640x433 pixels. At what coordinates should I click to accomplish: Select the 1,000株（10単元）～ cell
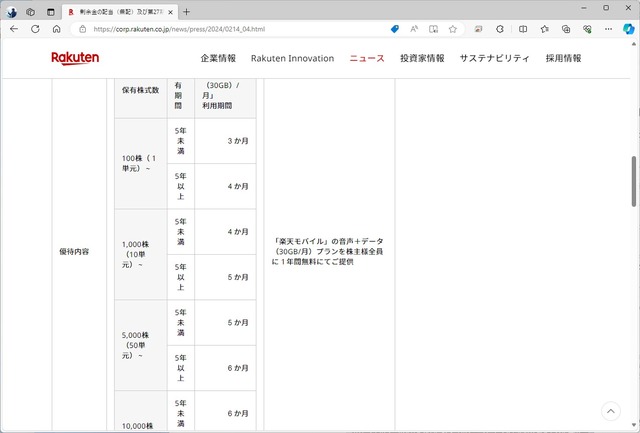[x=141, y=255]
